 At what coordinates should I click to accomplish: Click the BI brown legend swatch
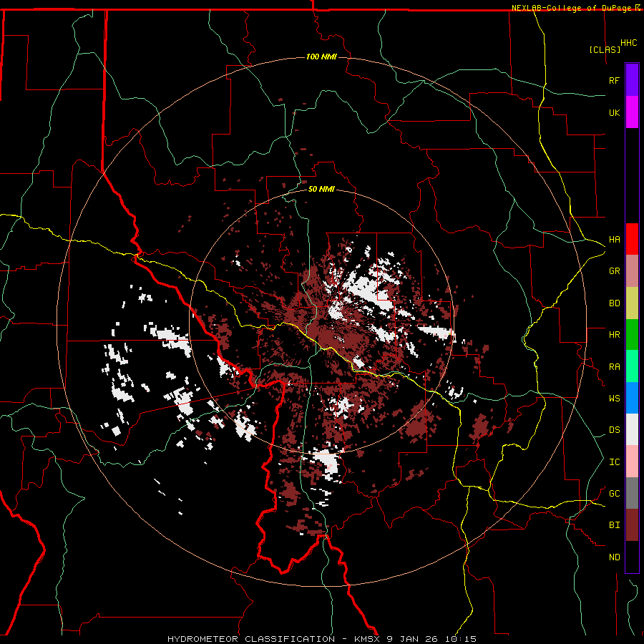click(632, 525)
